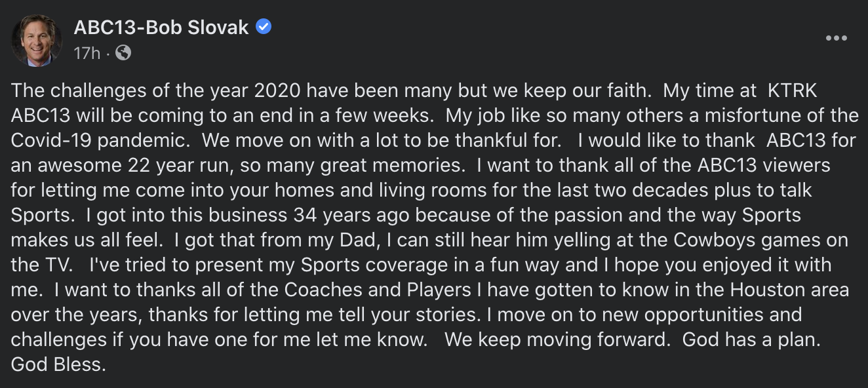Click the word Houston in the post

(749, 290)
